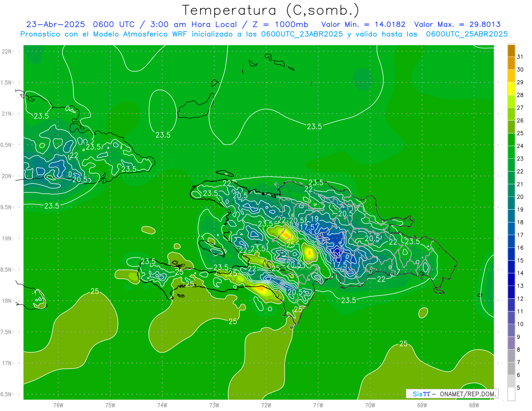Click the orange swatch between 30 and 31
Screen dimensions: 532x411
(x=511, y=63)
